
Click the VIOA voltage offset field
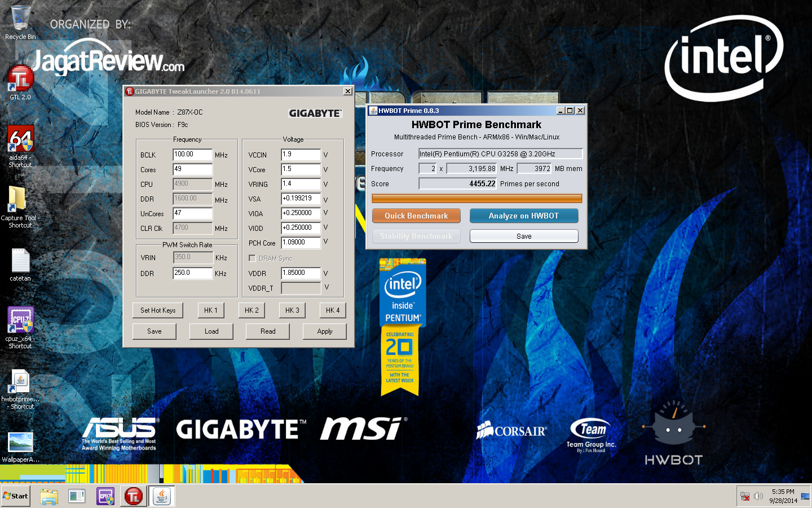coord(301,213)
